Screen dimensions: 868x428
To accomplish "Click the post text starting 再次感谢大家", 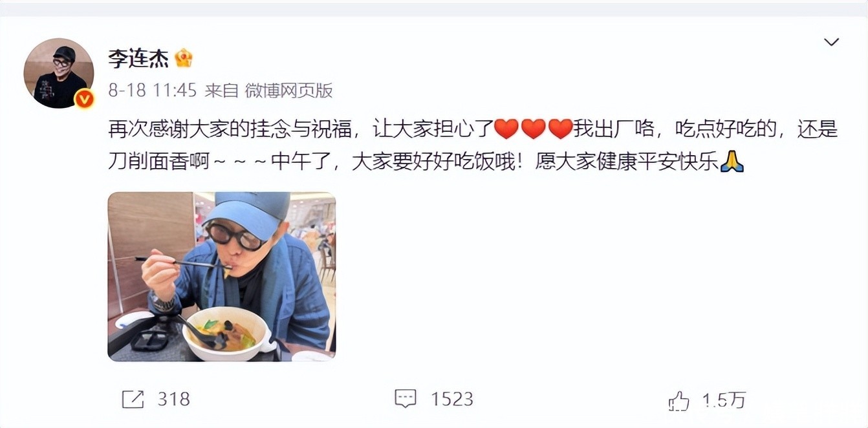I will click(473, 145).
